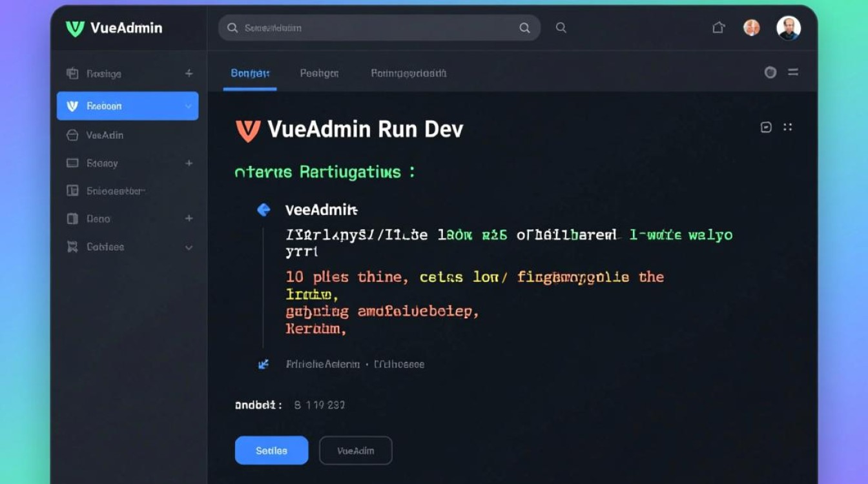Click the bookmark icon in the last sidebar row
Viewport: 868px width, 484px height.
(72, 247)
